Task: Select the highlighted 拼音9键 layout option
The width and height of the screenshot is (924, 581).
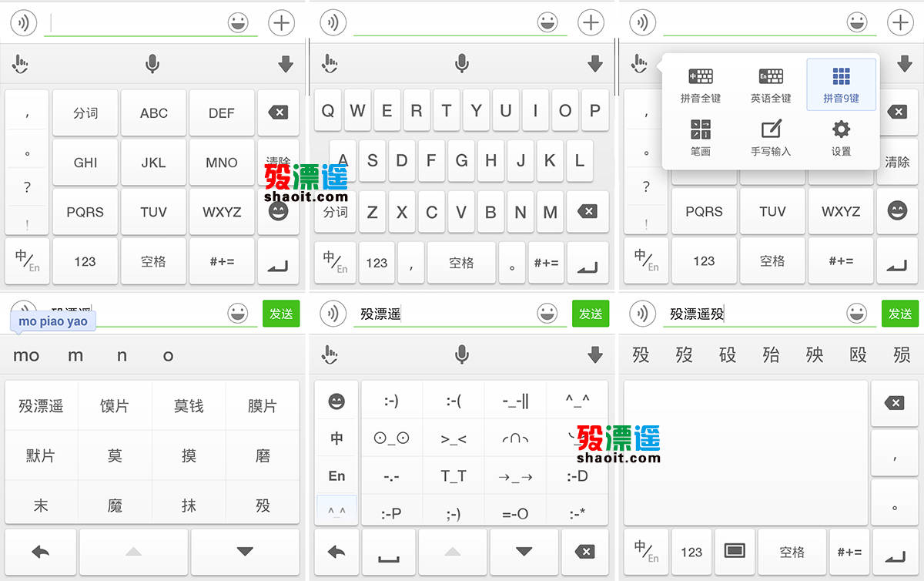Action: click(841, 85)
